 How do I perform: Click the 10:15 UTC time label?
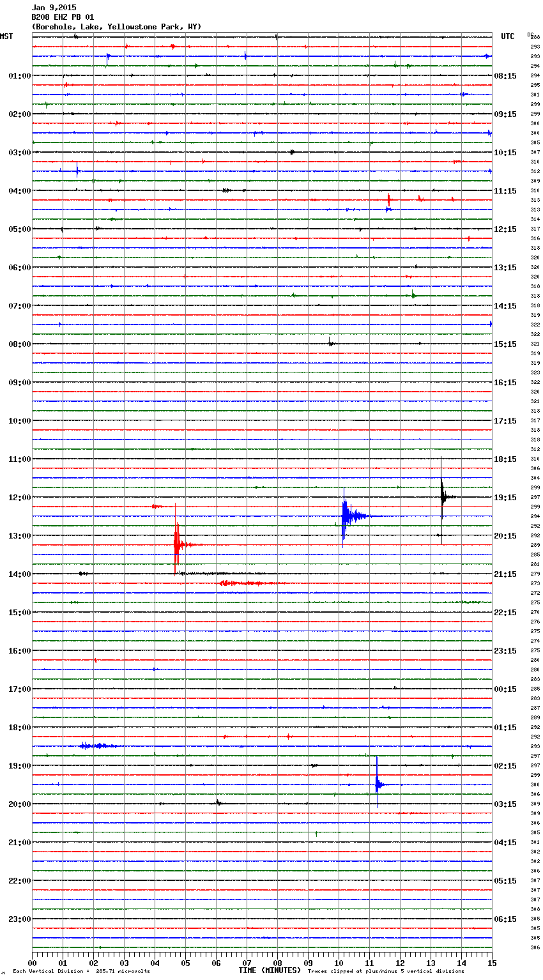coord(505,153)
